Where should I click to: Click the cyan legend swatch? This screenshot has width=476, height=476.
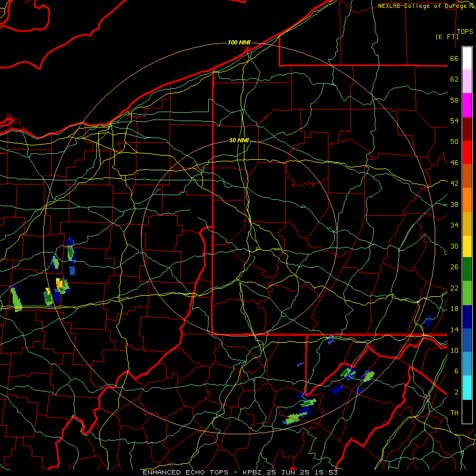pyautogui.click(x=467, y=388)
